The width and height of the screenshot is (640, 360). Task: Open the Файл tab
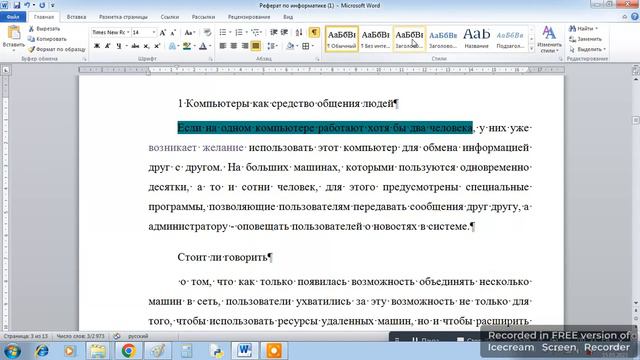(x=13, y=17)
